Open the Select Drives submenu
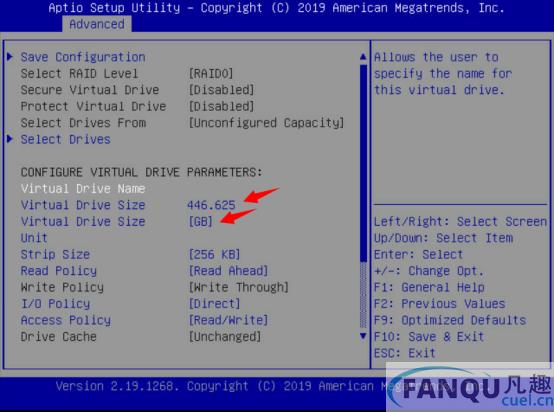554x412 pixels. tap(66, 139)
